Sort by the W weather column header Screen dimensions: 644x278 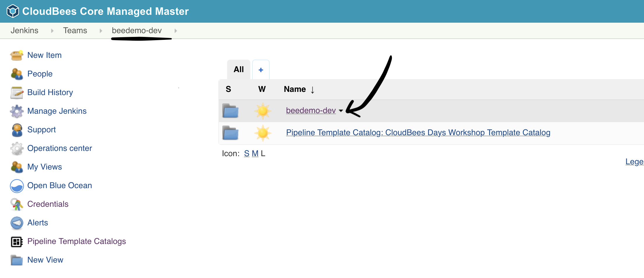(x=262, y=89)
